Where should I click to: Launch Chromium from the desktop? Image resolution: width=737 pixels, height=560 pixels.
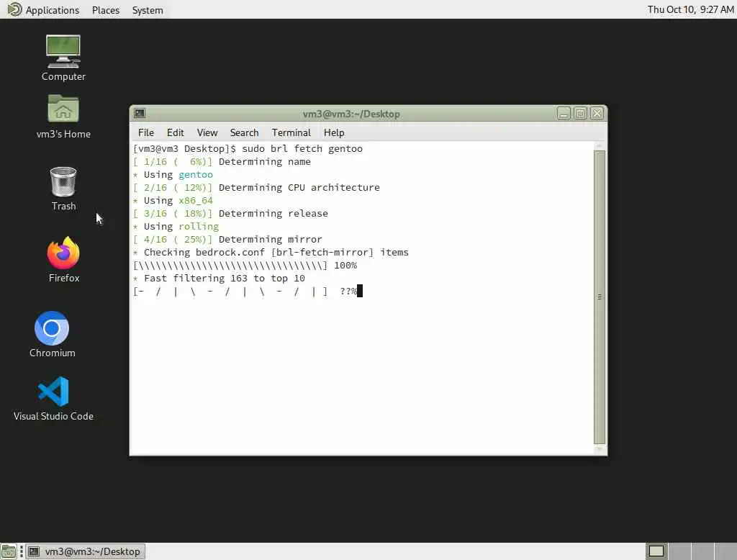tap(52, 334)
